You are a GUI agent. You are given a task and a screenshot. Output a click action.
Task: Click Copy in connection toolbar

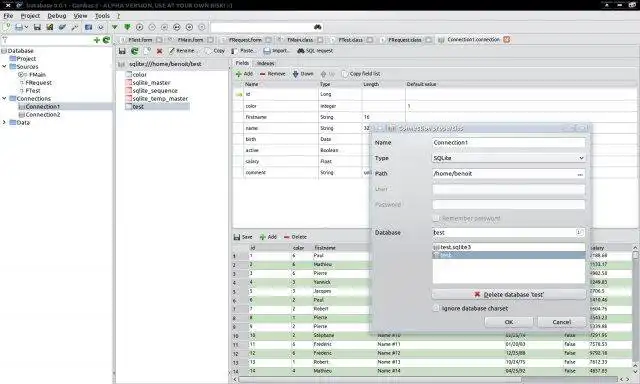pyautogui.click(x=215, y=51)
